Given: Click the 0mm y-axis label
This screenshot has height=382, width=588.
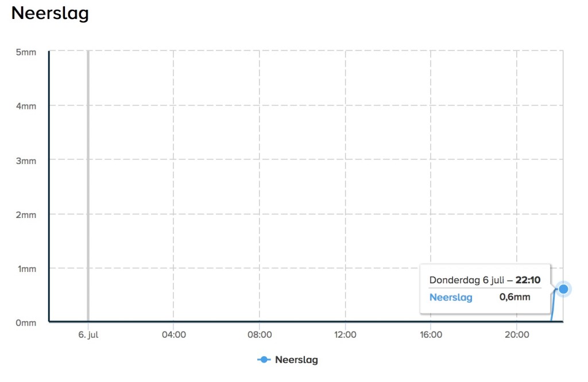Looking at the screenshot, I should click(26, 323).
